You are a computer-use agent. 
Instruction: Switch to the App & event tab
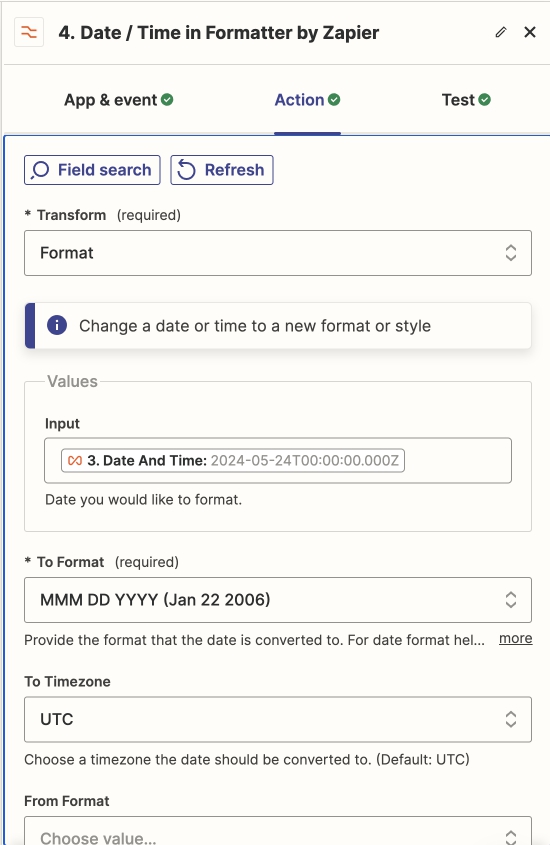[x=119, y=100]
